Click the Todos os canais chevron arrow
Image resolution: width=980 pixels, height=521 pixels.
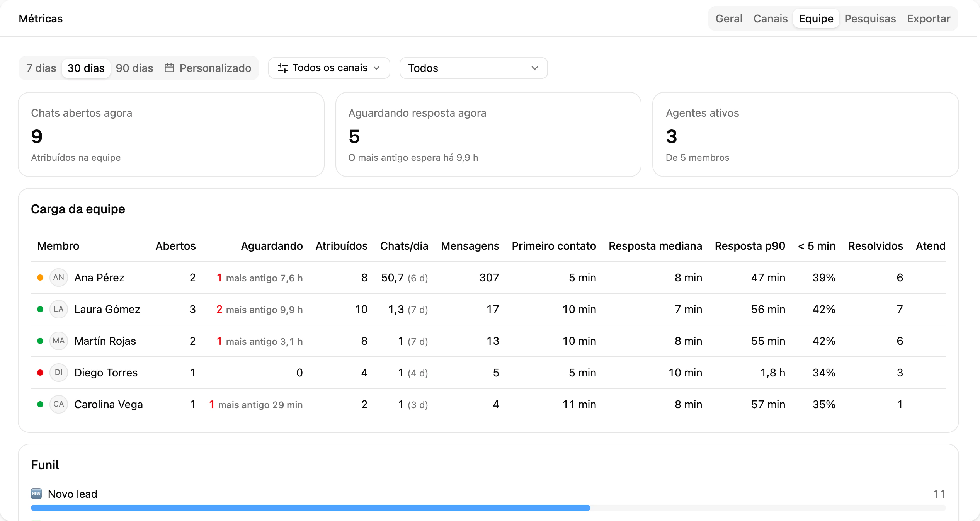376,68
